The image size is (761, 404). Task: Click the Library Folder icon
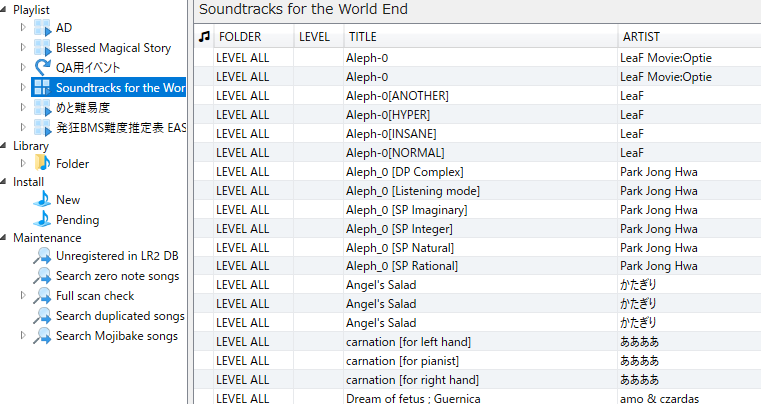[43, 163]
